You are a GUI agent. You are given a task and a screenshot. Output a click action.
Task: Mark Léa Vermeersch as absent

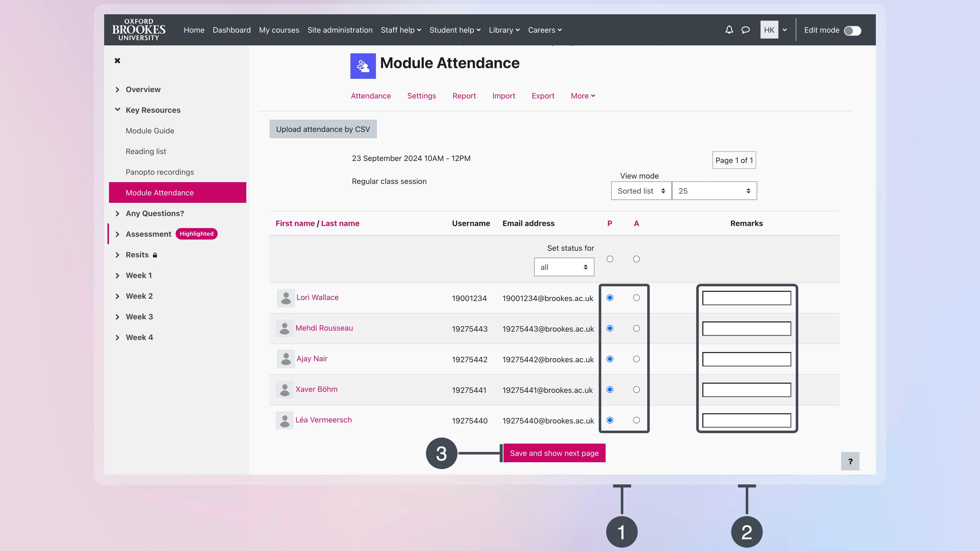[x=636, y=420]
